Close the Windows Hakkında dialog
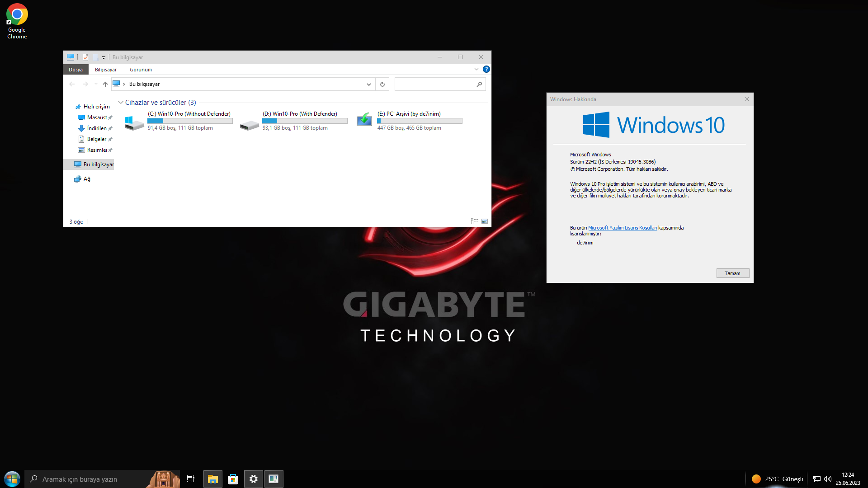The width and height of the screenshot is (868, 488). 747,99
